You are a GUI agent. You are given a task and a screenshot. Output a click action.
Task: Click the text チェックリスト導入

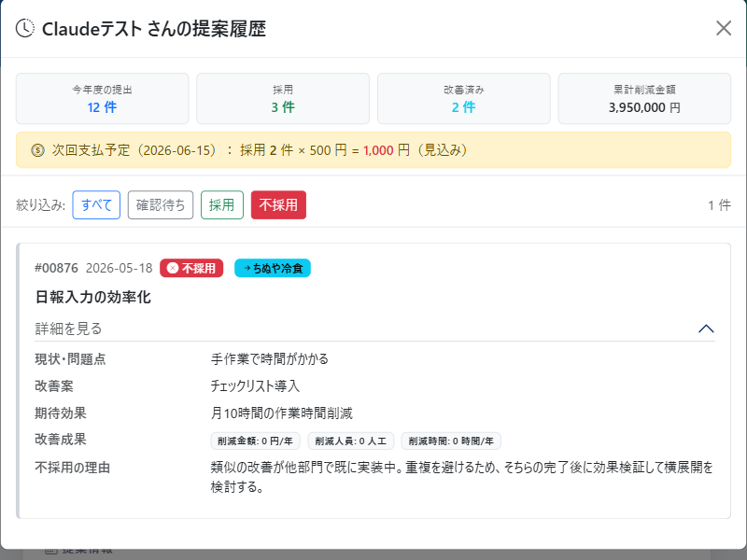255,385
